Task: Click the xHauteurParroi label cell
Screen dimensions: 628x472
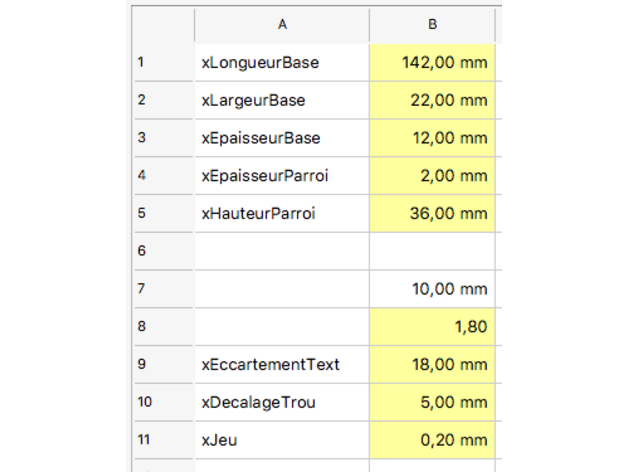Action: [x=282, y=213]
